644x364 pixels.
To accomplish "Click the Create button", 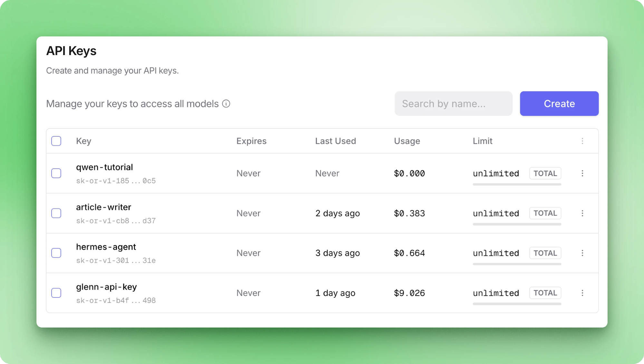I will [x=559, y=104].
